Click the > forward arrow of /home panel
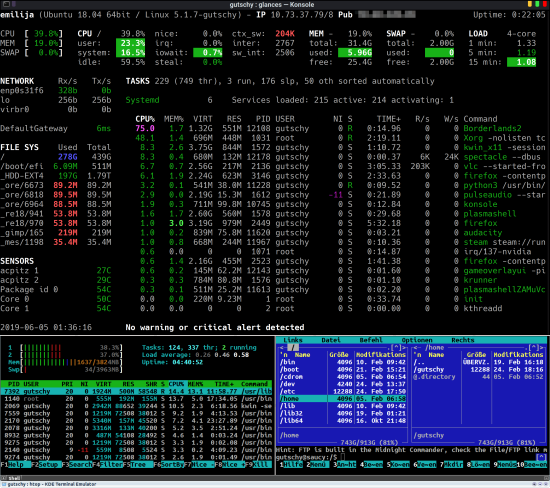The width and height of the screenshot is (550, 488). point(542,348)
